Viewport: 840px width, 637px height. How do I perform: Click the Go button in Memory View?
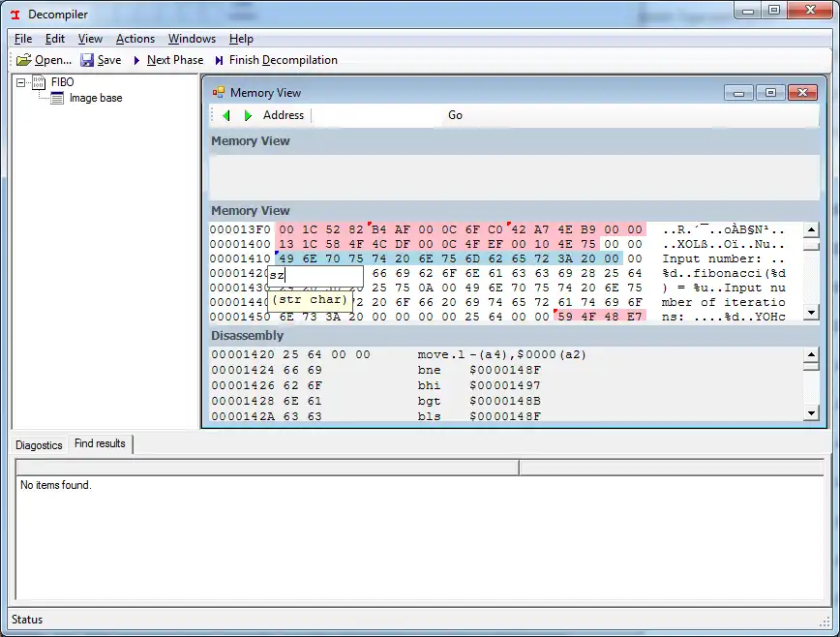pyautogui.click(x=455, y=115)
